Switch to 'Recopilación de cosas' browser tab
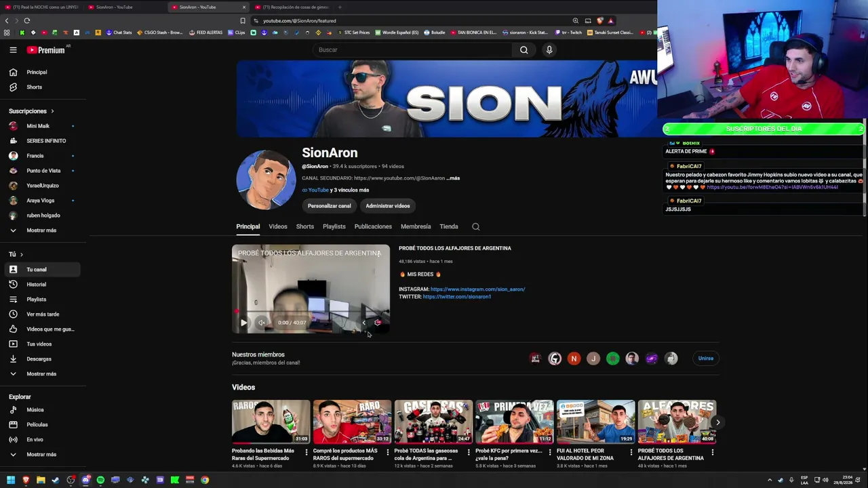868x488 pixels. point(292,7)
